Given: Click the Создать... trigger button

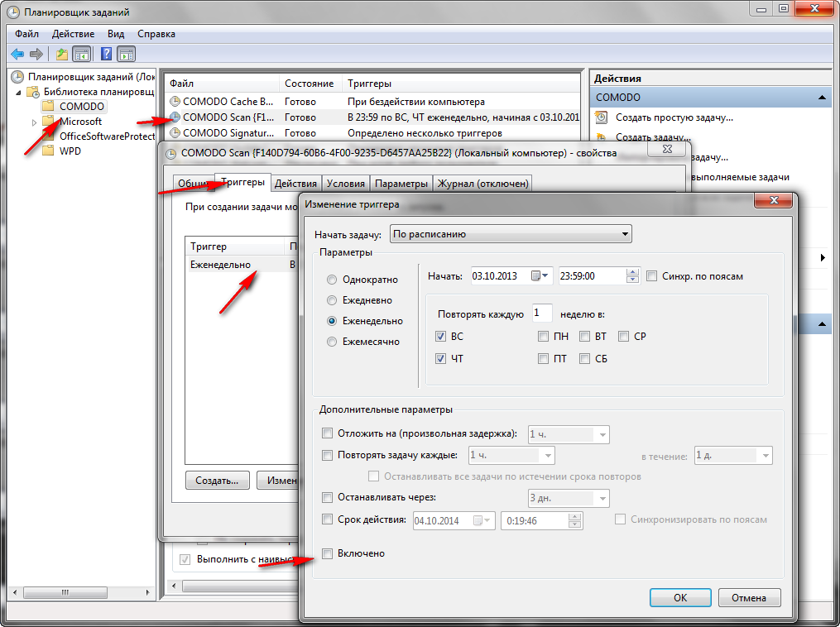Looking at the screenshot, I should (217, 481).
